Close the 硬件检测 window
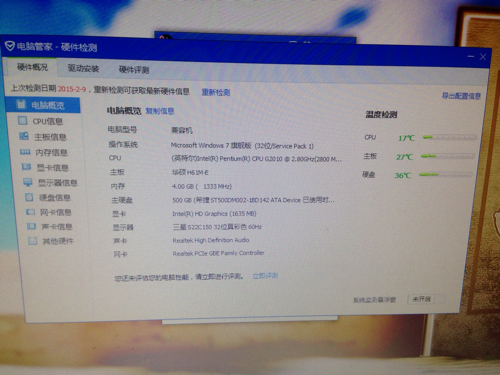The height and width of the screenshot is (375, 500). [x=483, y=57]
